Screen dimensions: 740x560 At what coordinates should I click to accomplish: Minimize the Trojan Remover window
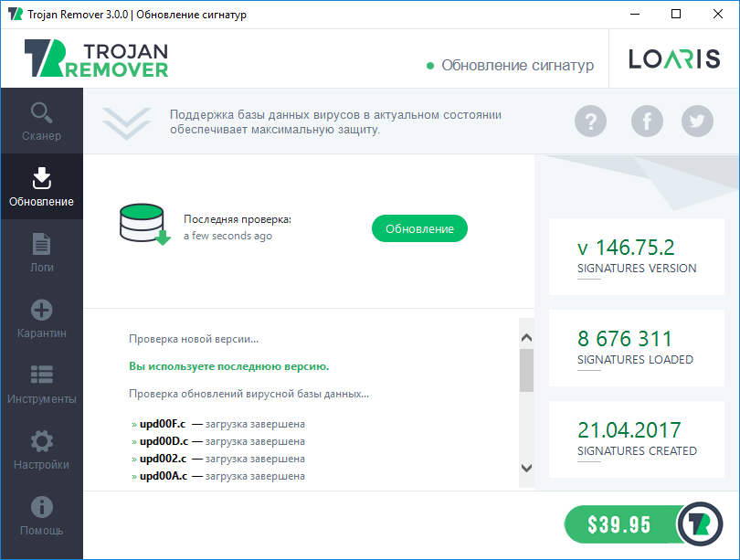(635, 14)
